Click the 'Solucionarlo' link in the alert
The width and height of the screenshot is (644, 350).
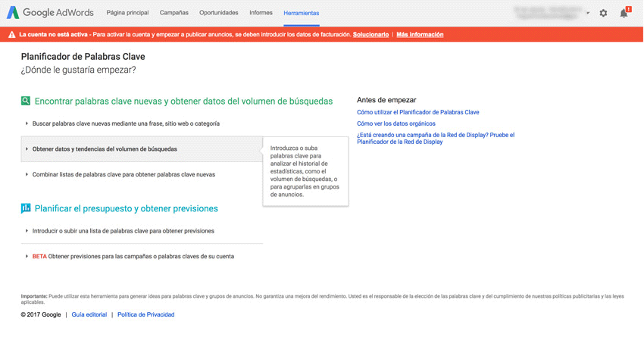pos(370,35)
